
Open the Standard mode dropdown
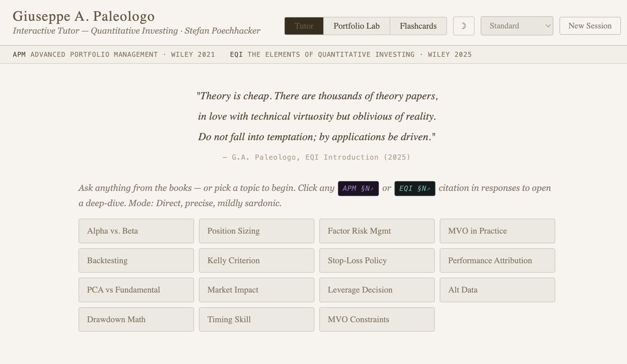click(517, 26)
